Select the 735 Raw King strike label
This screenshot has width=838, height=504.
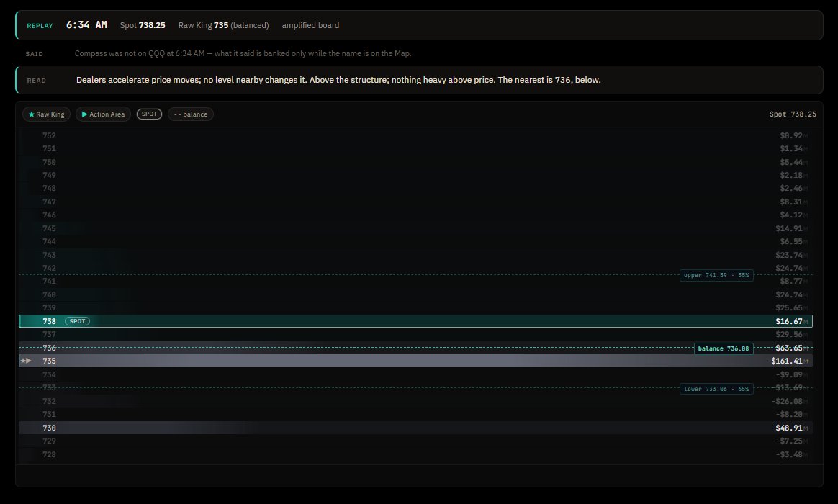pos(49,361)
